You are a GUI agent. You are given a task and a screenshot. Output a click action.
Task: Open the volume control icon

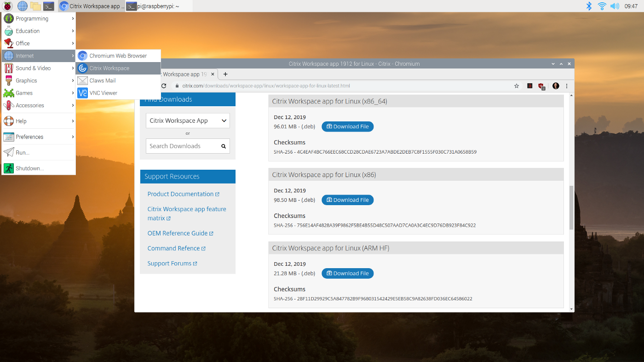click(x=615, y=6)
